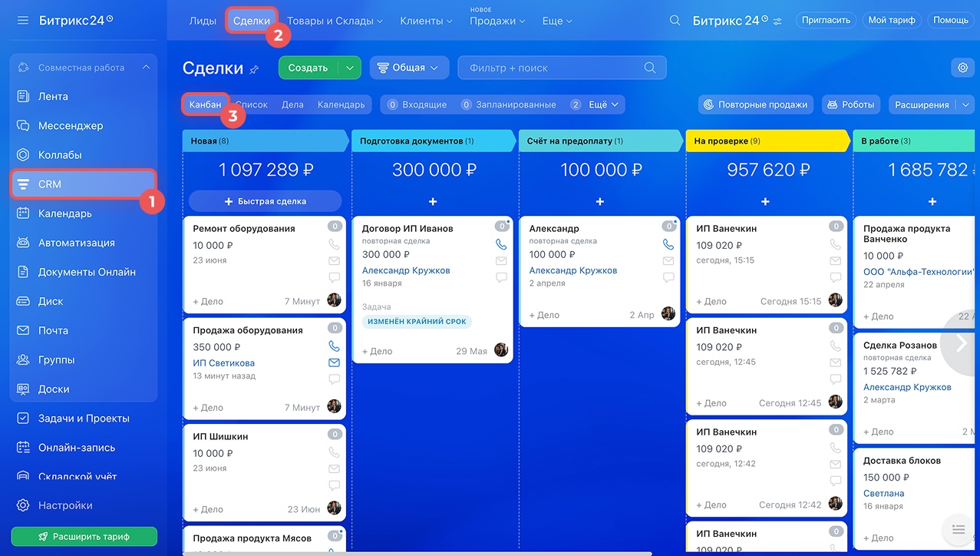
Task: Open the hamburger menu next to Битрикс24
Action: click(x=23, y=20)
